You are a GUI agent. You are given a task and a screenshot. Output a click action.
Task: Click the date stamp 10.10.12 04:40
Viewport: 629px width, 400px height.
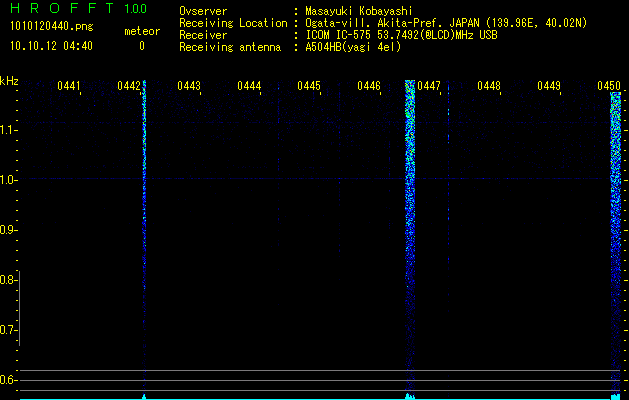click(x=51, y=46)
